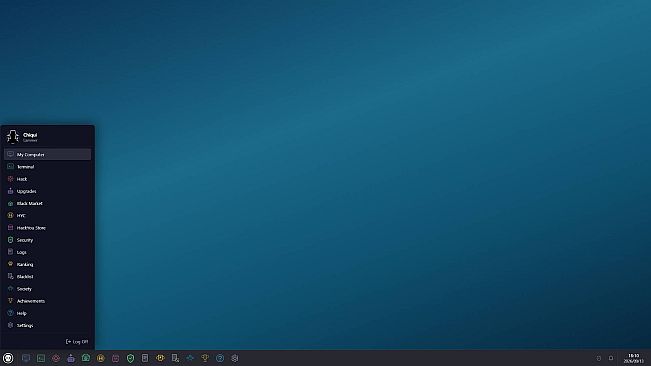The height and width of the screenshot is (366, 651).
Task: Click the taskbar clock and date
Action: coord(634,358)
